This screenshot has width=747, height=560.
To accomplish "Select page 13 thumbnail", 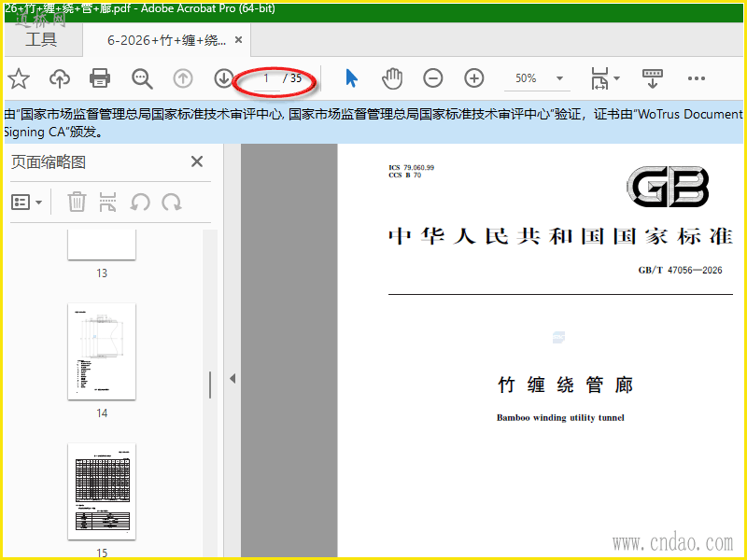I will 102,245.
